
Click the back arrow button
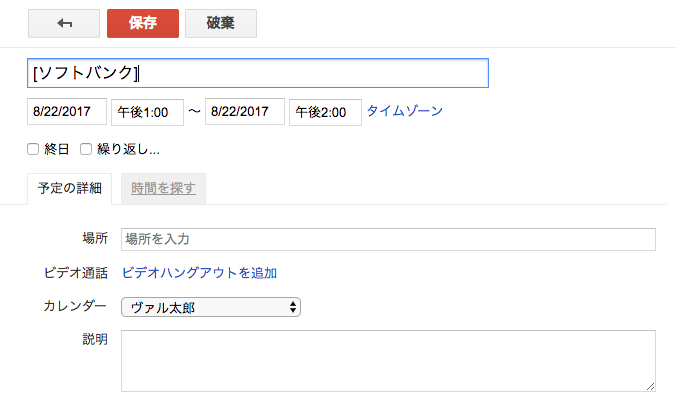64,23
